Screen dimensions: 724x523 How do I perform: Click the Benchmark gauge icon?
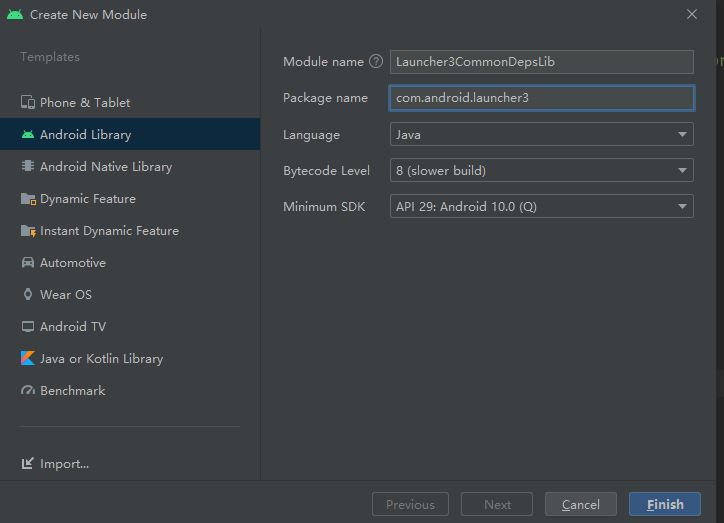pyautogui.click(x=28, y=391)
